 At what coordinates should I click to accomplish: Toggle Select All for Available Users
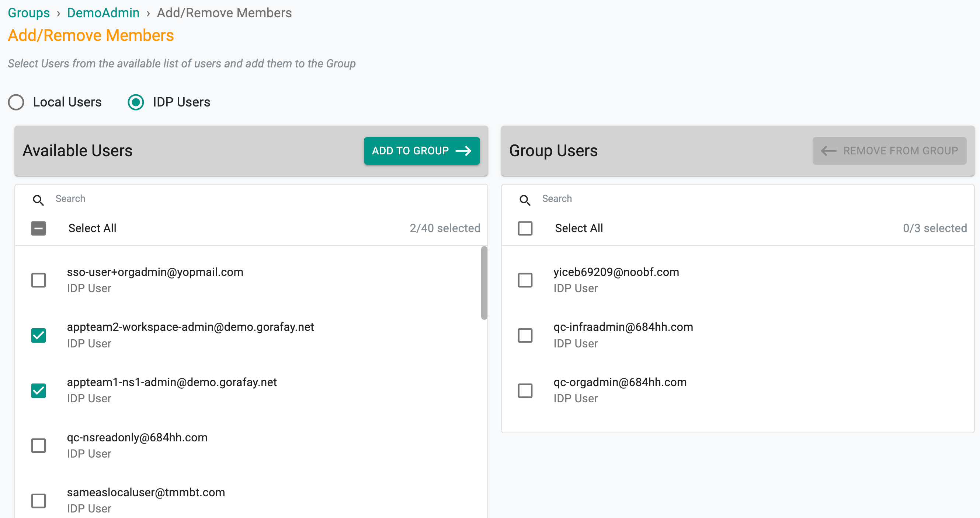(38, 228)
